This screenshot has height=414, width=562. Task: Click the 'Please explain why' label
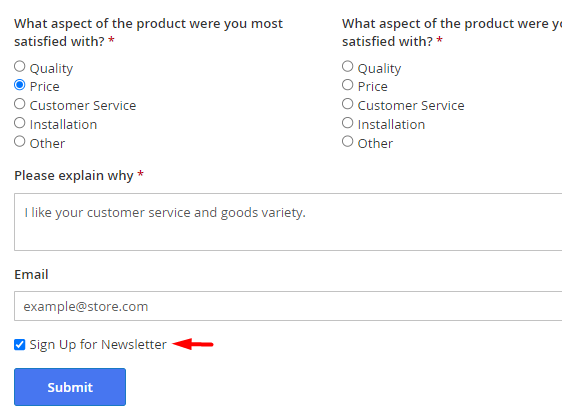(74, 176)
